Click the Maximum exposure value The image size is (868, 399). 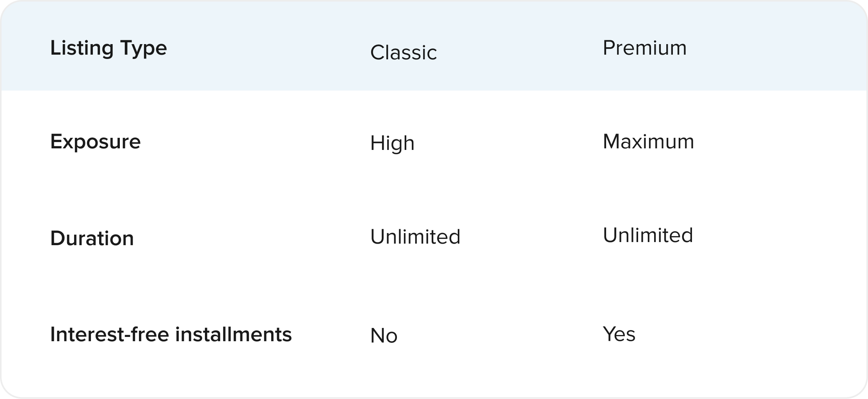click(649, 141)
